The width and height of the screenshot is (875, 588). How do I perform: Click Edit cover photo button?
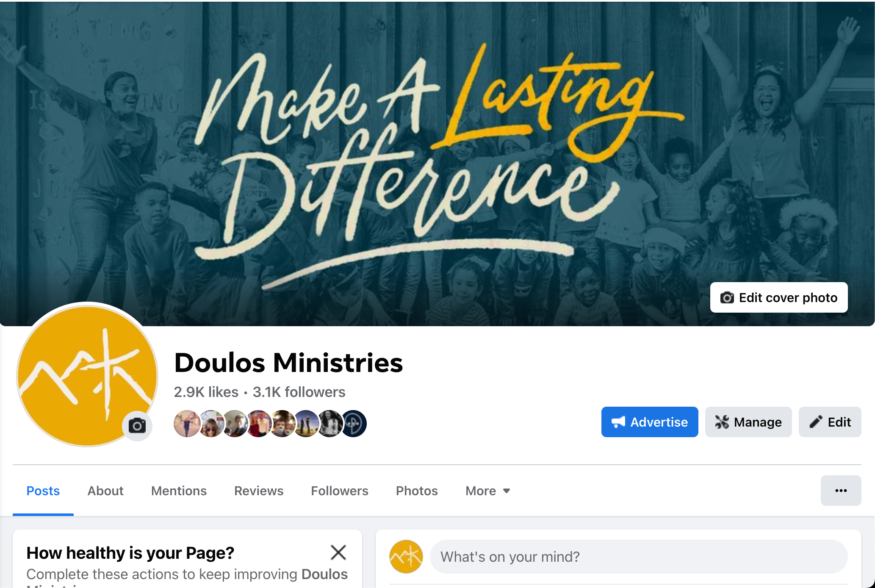click(779, 297)
